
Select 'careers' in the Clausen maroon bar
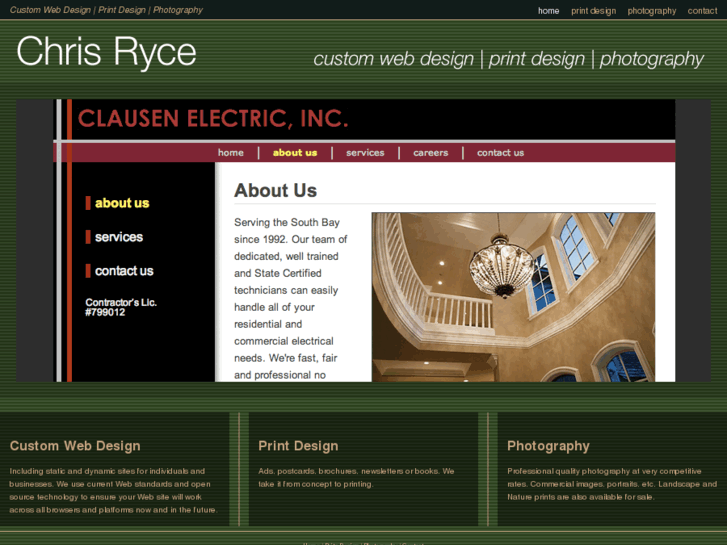(x=431, y=153)
